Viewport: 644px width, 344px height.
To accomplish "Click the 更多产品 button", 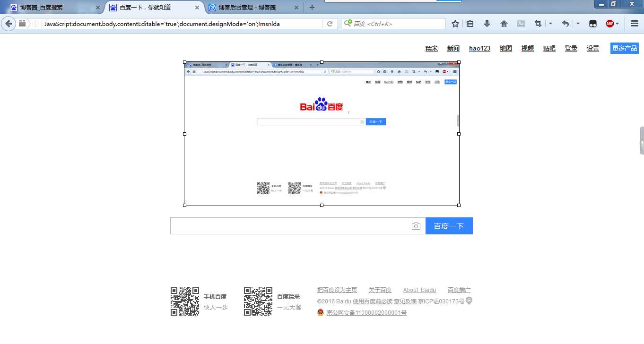I will [x=625, y=48].
